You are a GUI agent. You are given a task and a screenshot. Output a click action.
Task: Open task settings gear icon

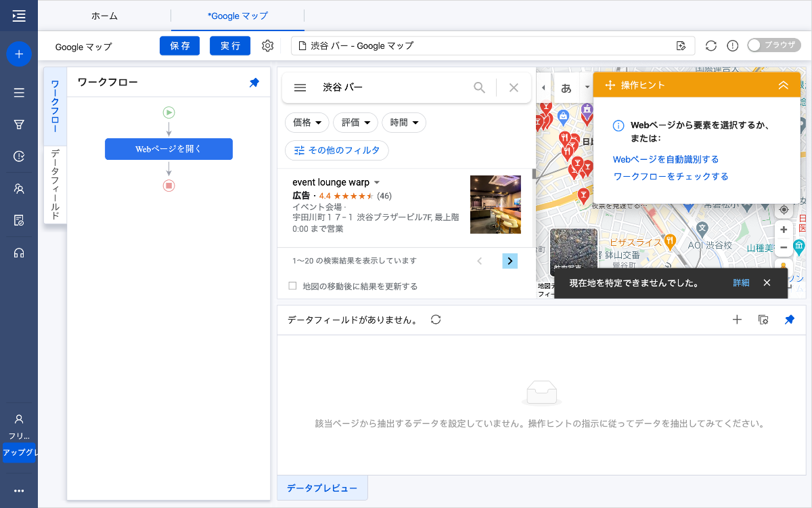[x=267, y=46]
